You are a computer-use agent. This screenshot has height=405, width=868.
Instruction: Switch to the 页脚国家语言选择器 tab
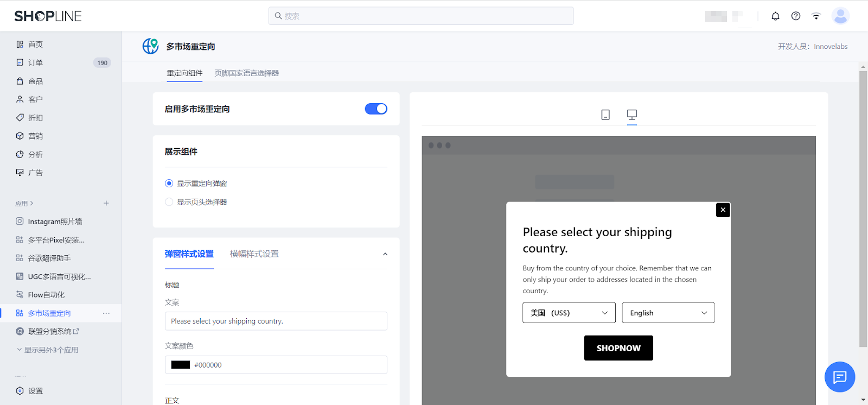click(x=246, y=73)
